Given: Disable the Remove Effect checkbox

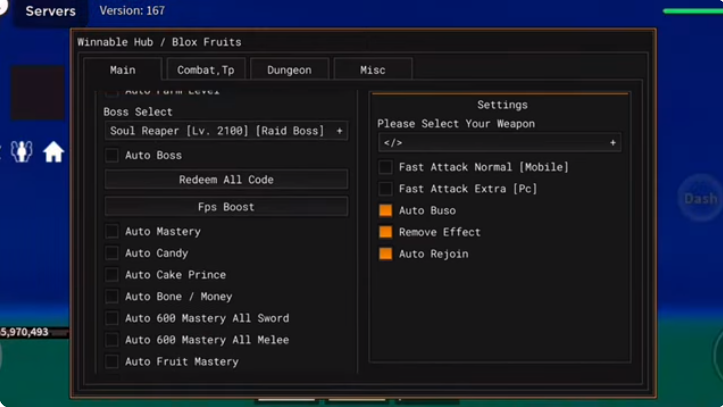Looking at the screenshot, I should (385, 232).
